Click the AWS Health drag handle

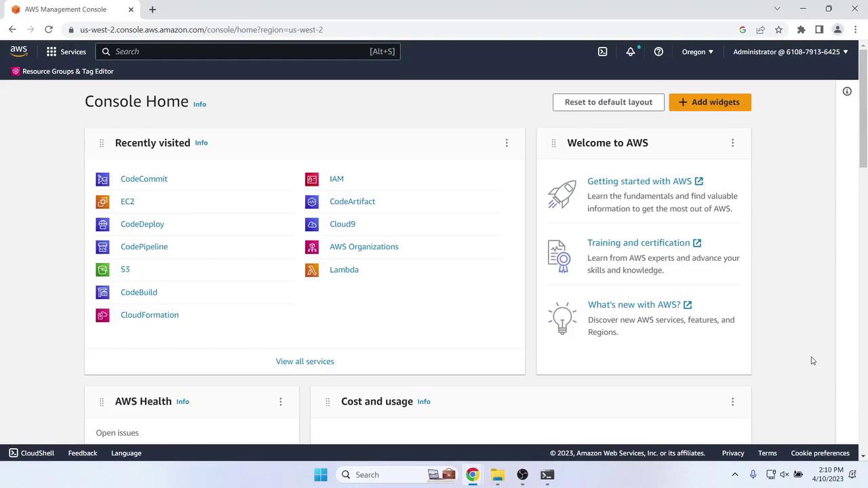[102, 402]
